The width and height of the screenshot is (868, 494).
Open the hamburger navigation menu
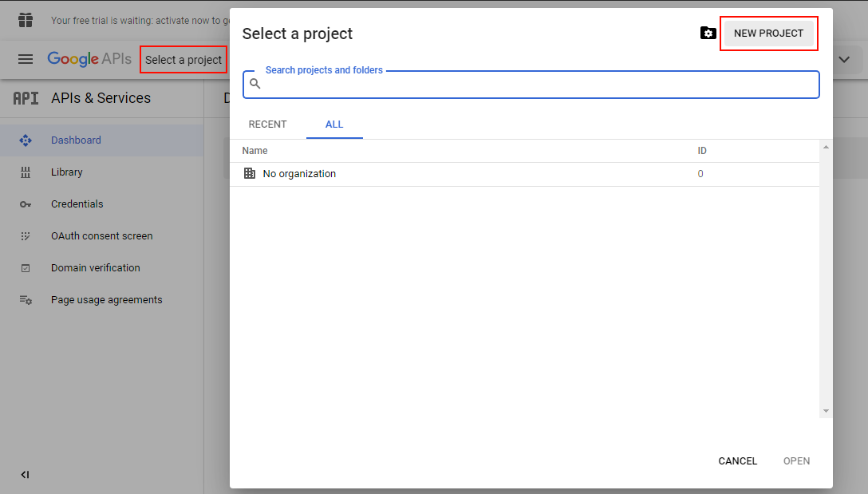click(x=26, y=60)
